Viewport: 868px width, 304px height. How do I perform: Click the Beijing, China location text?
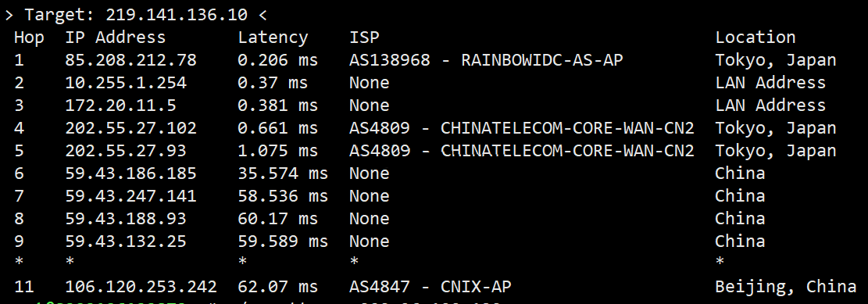[785, 287]
